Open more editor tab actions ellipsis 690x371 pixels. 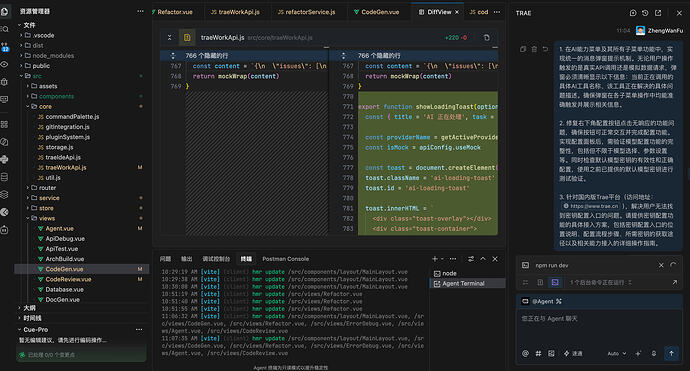[497, 12]
